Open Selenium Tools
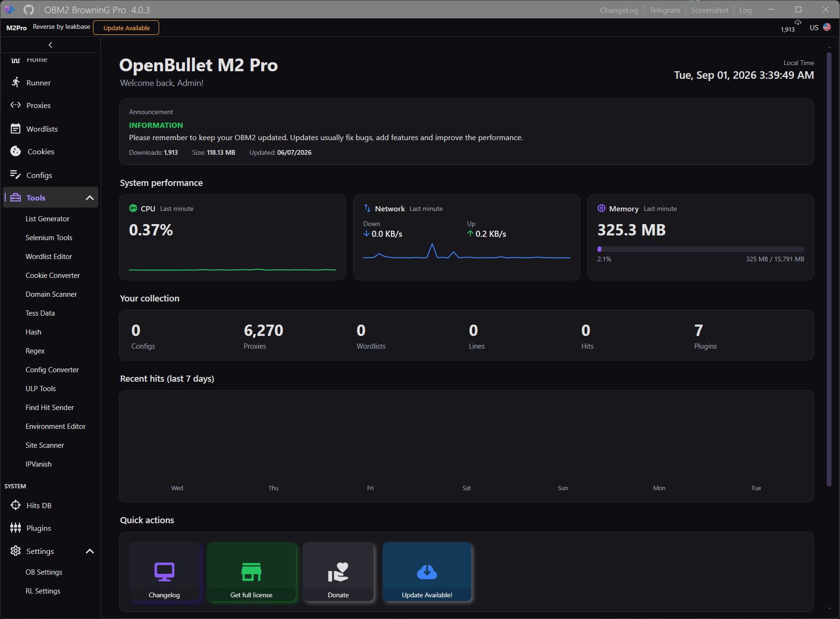840x619 pixels. pos(49,238)
